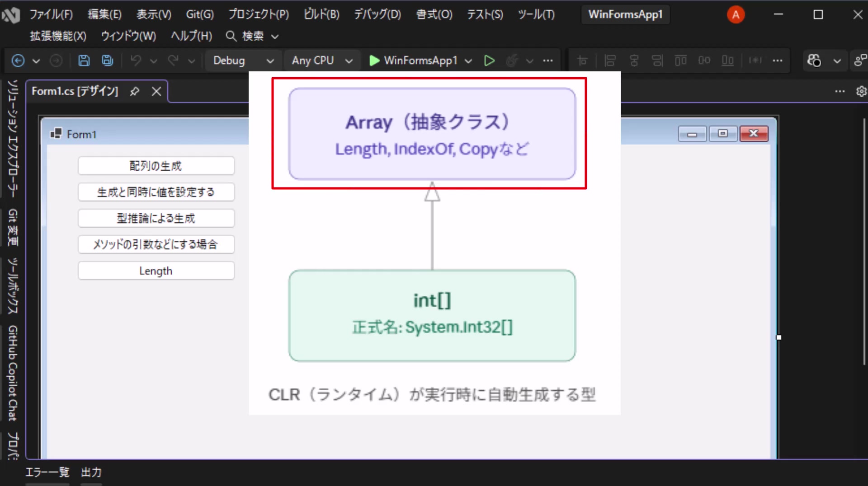Click the Align Lefts layout icon
Image resolution: width=868 pixels, height=486 pixels.
[x=610, y=61]
